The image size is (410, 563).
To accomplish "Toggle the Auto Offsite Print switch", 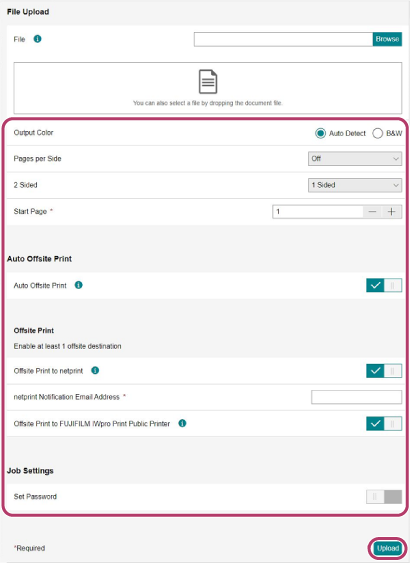I will (x=384, y=285).
